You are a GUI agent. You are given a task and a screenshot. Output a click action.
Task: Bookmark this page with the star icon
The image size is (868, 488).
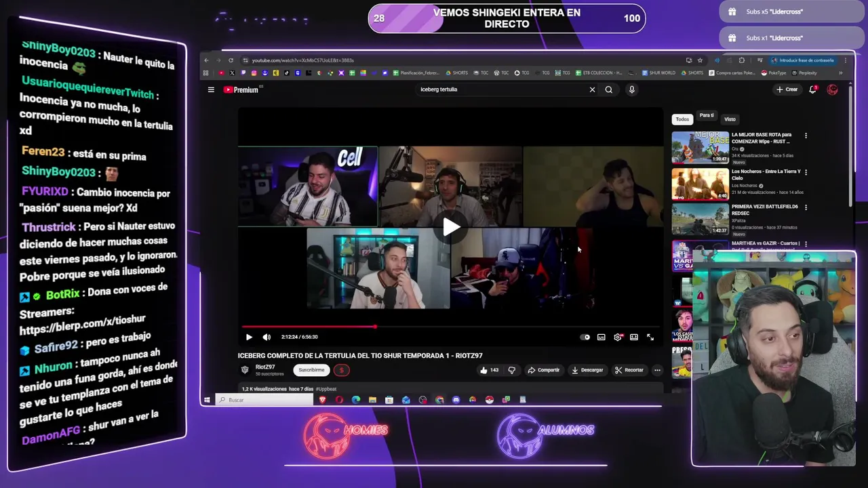[700, 60]
